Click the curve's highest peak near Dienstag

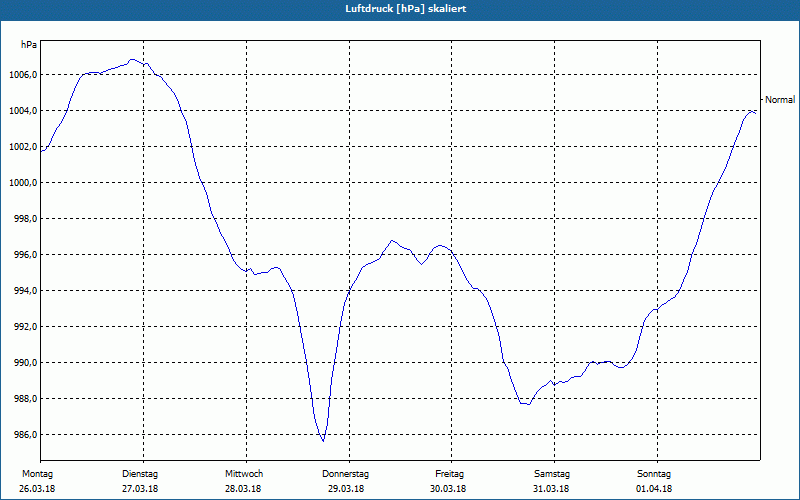132,60
